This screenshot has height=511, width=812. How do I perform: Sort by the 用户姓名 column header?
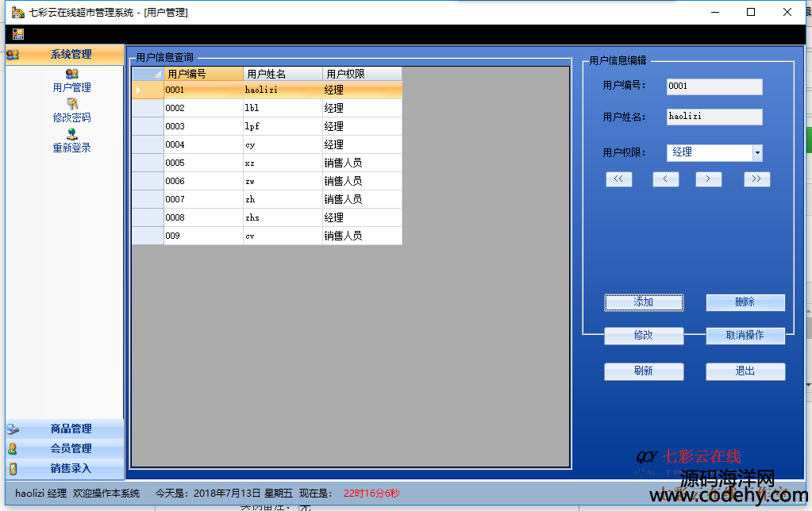pyautogui.click(x=283, y=74)
